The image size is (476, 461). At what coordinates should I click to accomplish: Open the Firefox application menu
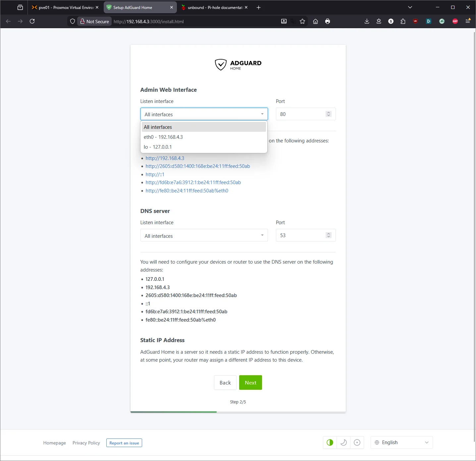click(468, 21)
